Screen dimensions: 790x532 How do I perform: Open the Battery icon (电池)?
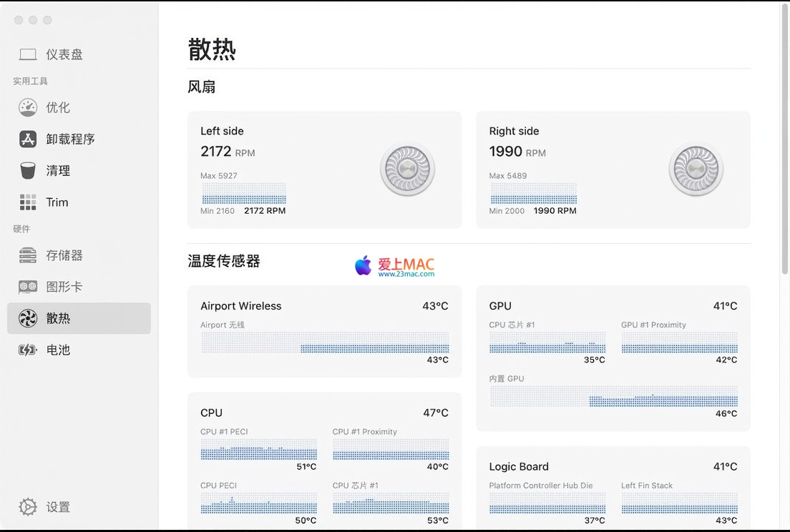coord(28,350)
